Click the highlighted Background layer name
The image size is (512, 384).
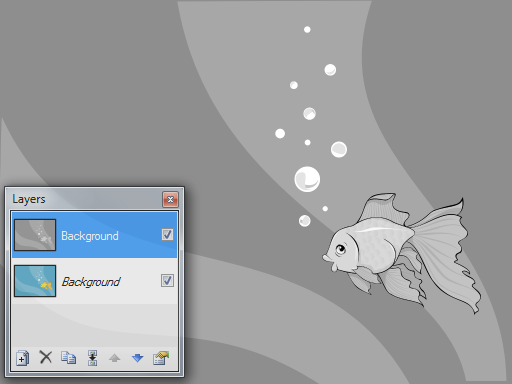(x=90, y=236)
